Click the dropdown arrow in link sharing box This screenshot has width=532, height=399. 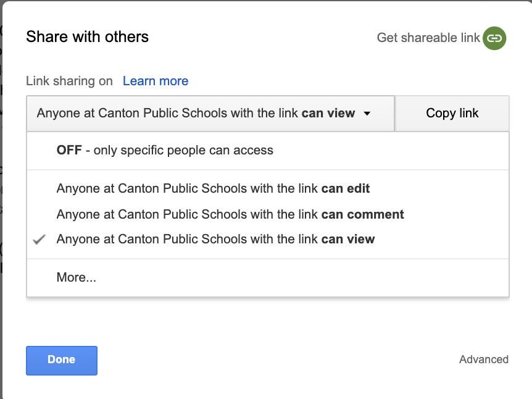pyautogui.click(x=367, y=114)
